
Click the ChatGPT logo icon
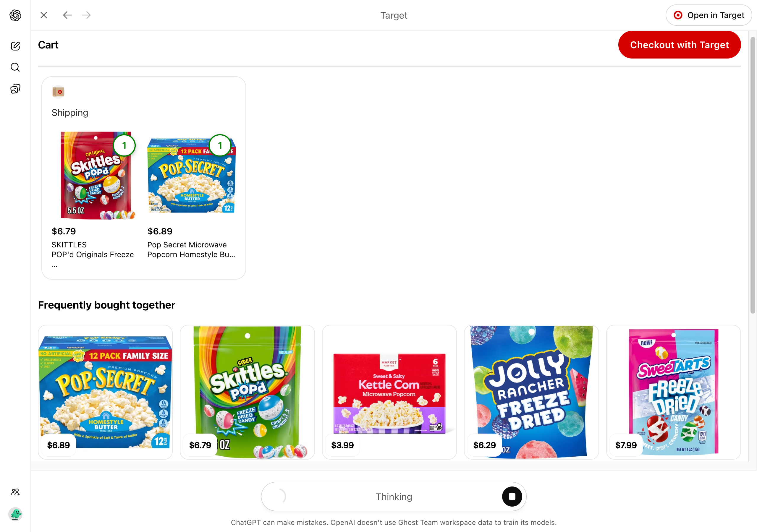coord(15,15)
